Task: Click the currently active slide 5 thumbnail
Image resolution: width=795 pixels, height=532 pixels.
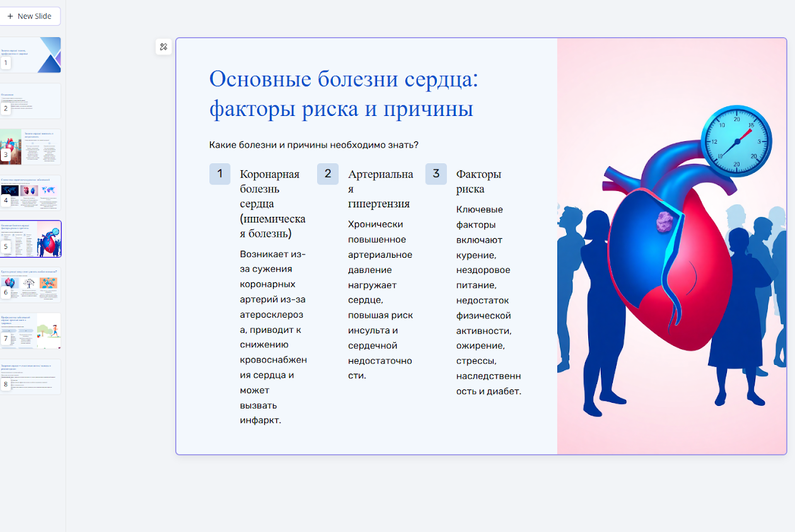Action: [30, 239]
